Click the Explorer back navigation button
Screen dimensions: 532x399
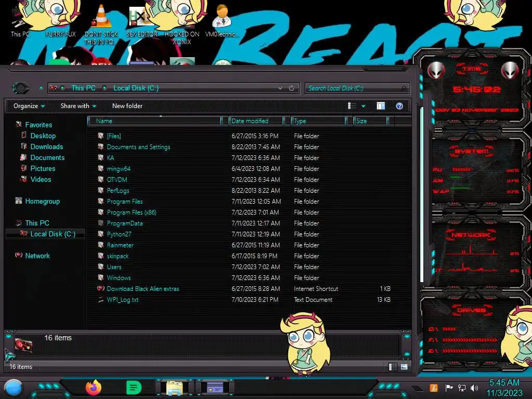pos(21,88)
